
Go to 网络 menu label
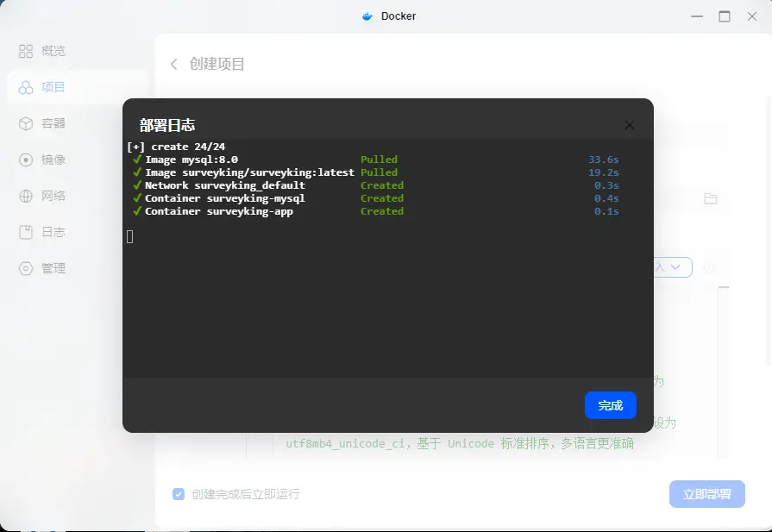[53, 196]
